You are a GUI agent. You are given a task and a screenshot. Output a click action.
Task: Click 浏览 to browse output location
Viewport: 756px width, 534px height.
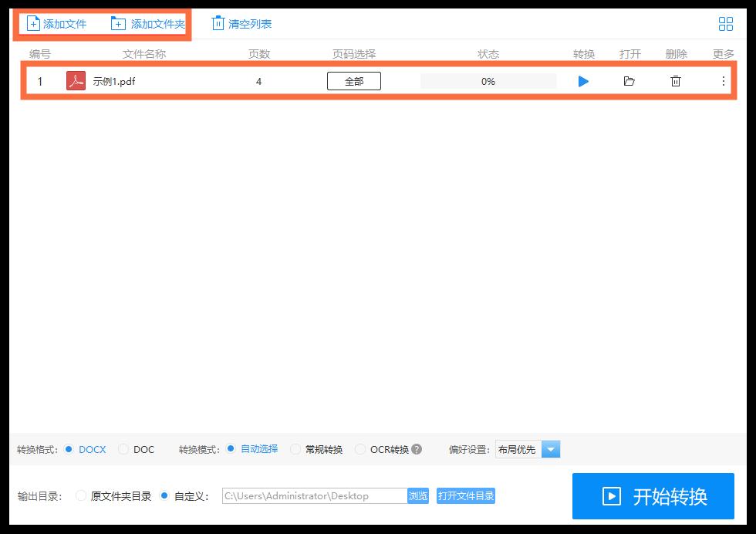(x=418, y=496)
